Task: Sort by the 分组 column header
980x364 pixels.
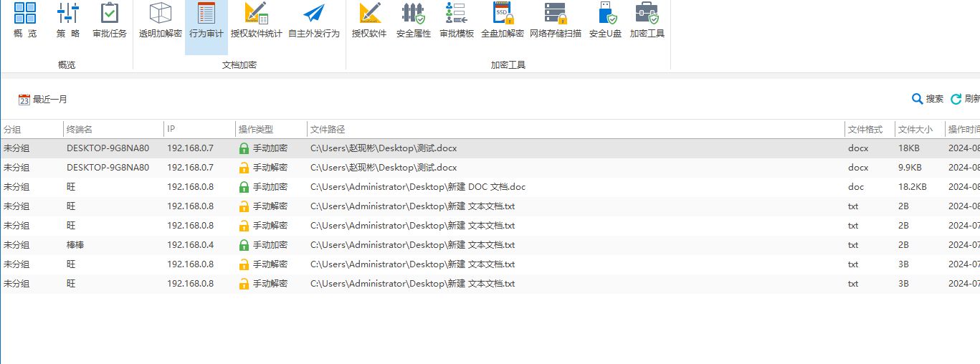Action: (x=12, y=130)
